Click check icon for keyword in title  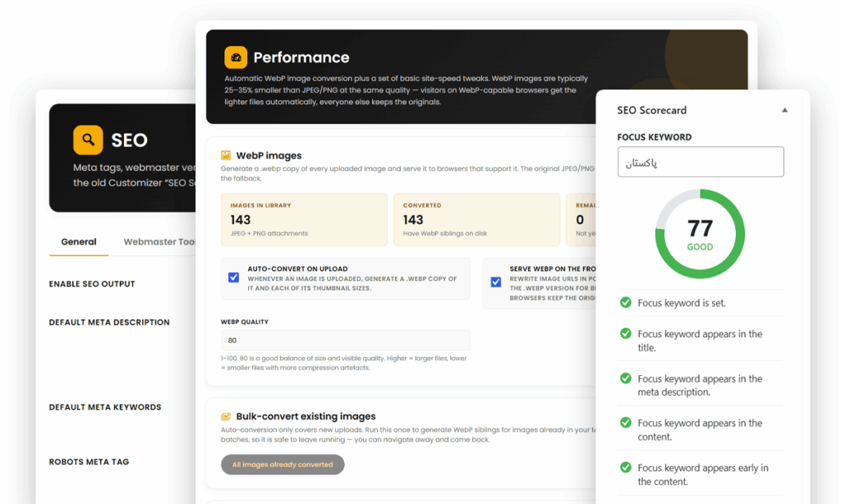[625, 333]
